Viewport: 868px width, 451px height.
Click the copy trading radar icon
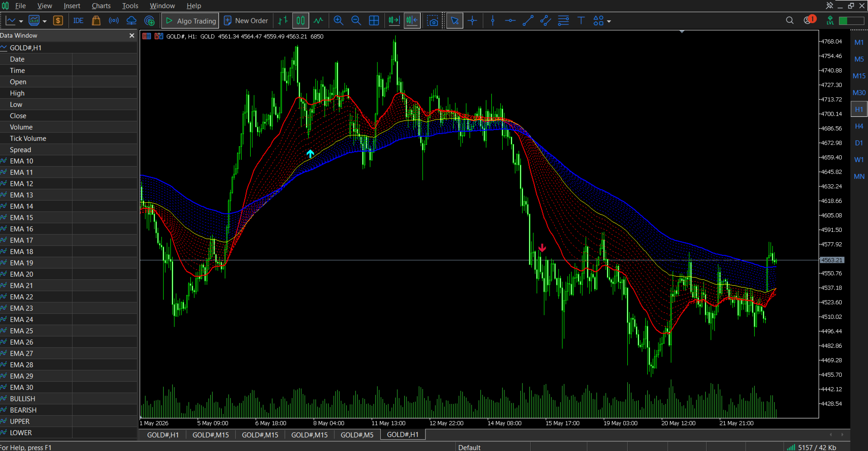[x=149, y=21]
